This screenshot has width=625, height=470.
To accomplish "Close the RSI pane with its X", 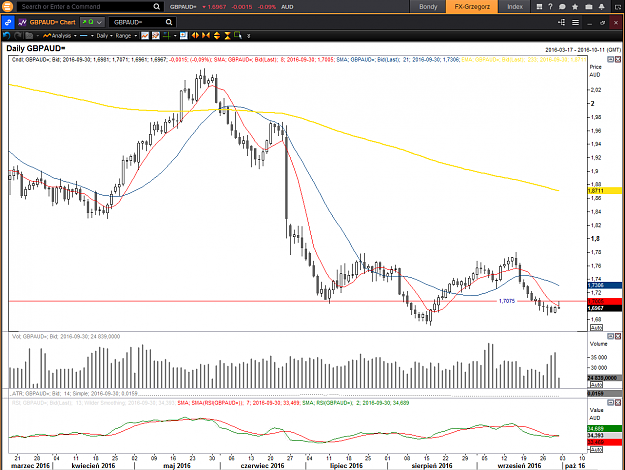I will (618, 403).
